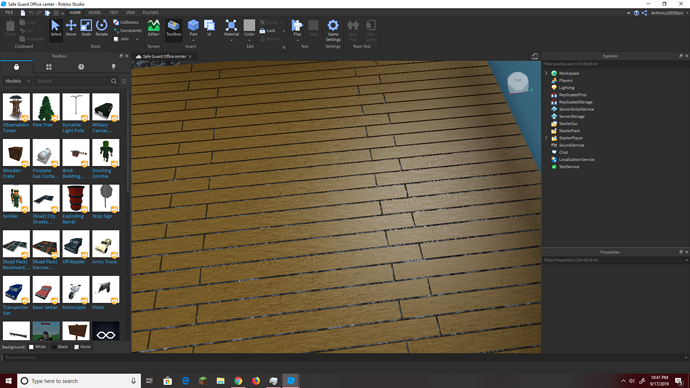Open the PLUGINS ribbon tab
The width and height of the screenshot is (690, 388).
[x=150, y=13]
